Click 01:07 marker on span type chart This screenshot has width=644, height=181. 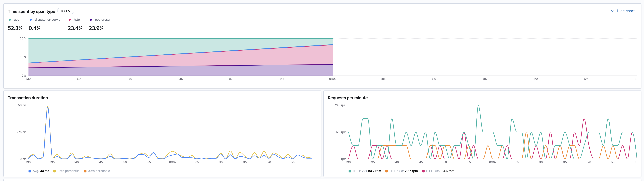[332, 79]
